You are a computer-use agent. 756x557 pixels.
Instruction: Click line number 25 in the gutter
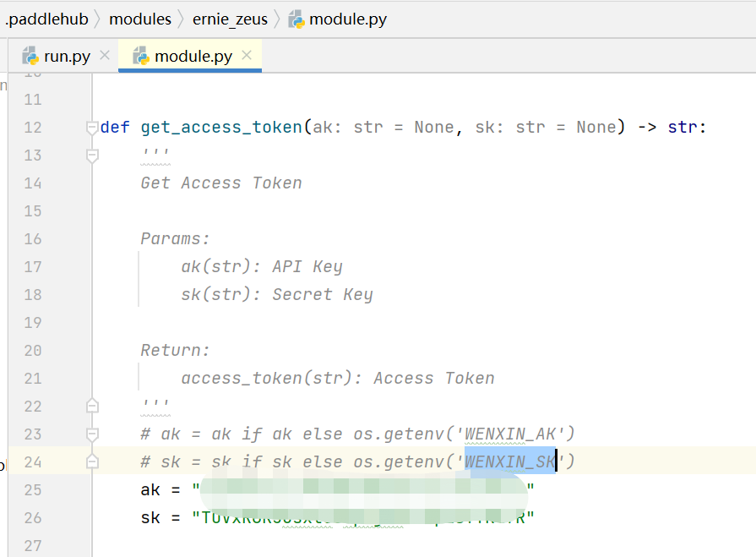click(33, 490)
